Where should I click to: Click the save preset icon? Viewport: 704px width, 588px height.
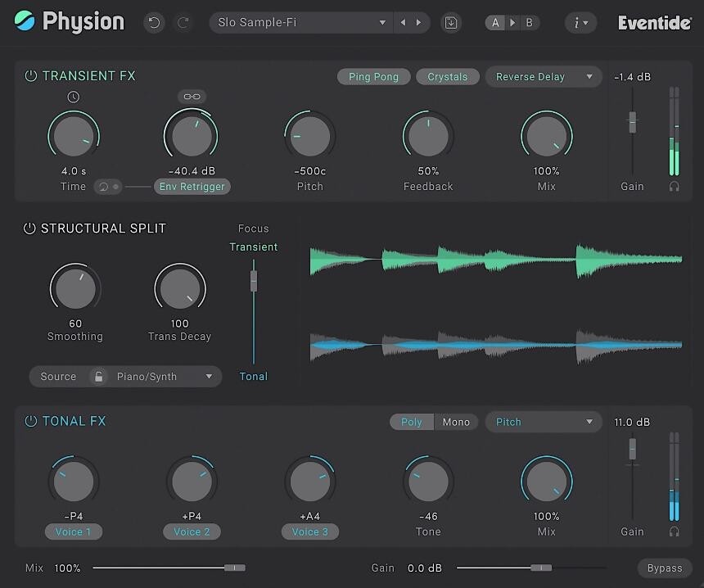tap(451, 22)
